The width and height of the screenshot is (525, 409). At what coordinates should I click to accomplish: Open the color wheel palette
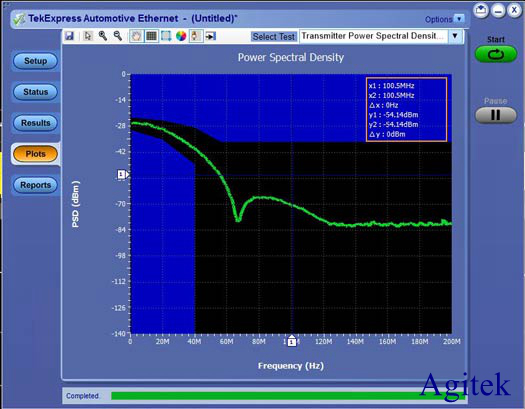pos(181,36)
